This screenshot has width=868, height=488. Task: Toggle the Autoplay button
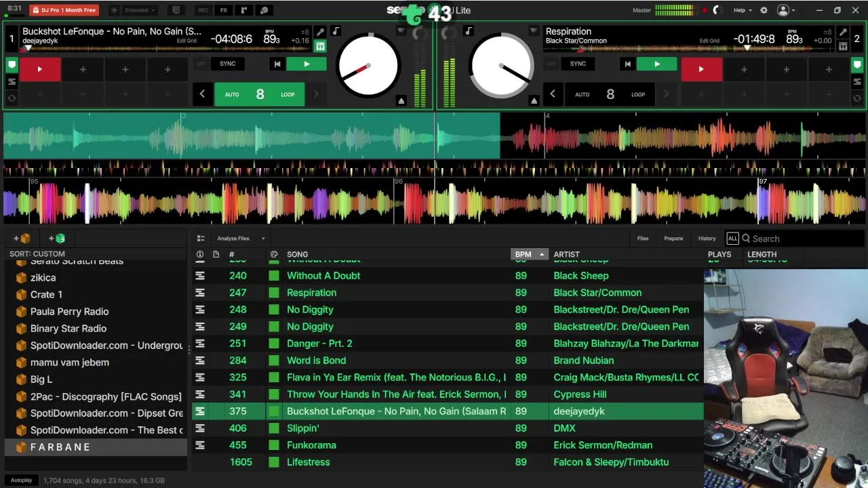(21, 481)
